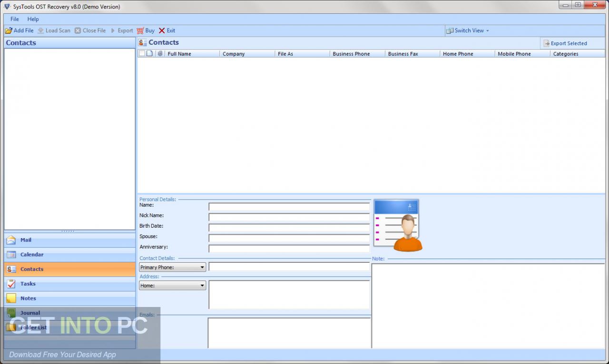The image size is (609, 364).
Task: Switch to the Tasks section
Action: (70, 284)
